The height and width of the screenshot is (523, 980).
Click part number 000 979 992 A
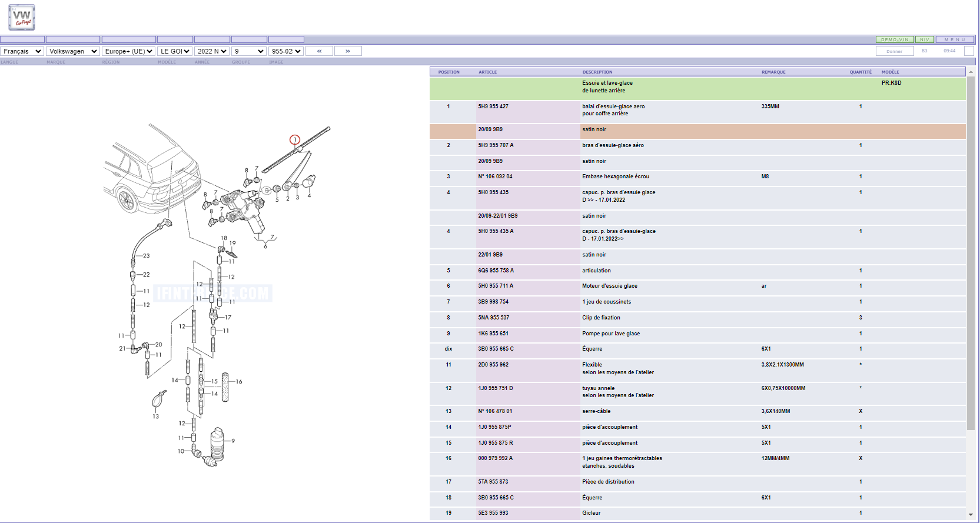496,458
